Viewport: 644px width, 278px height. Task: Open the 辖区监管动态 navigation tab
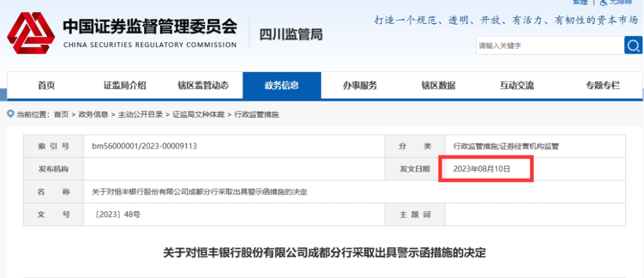tap(203, 86)
